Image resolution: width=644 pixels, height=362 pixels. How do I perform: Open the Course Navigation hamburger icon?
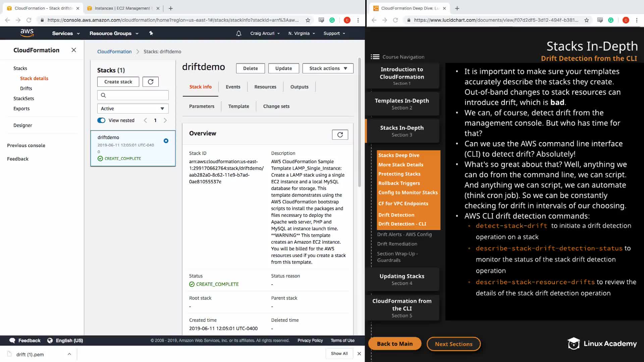pos(375,57)
